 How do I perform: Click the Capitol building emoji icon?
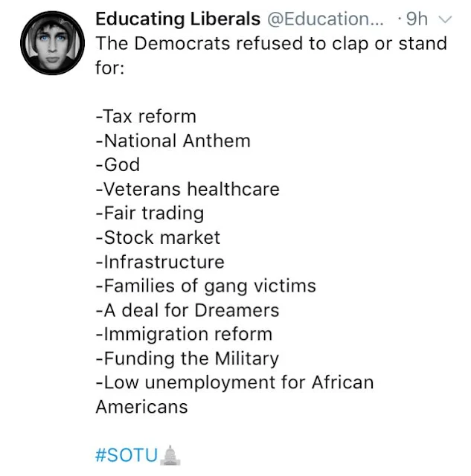(x=170, y=454)
